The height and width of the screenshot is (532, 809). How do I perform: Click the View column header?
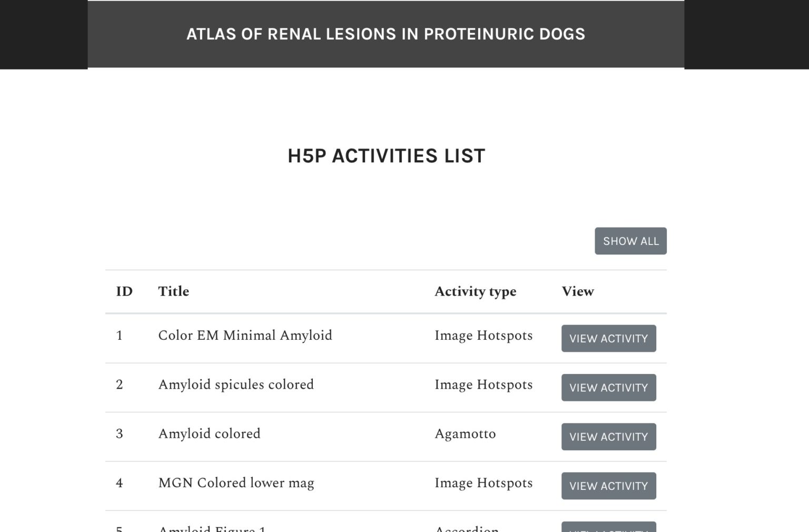[x=578, y=291]
